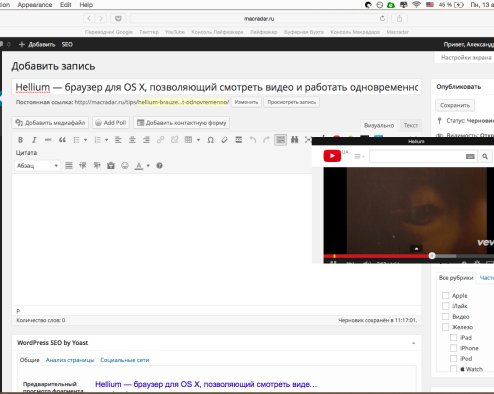Clear formatting with the eraser icon
The image size is (494, 394).
(224, 140)
